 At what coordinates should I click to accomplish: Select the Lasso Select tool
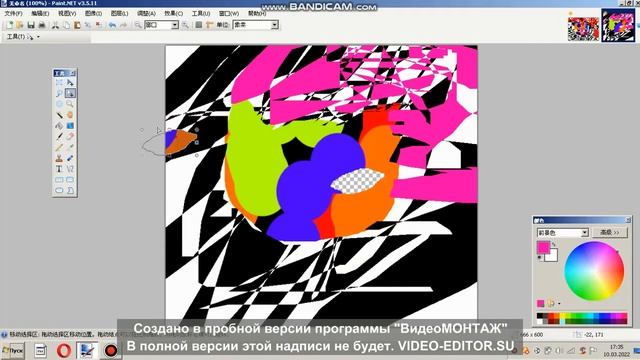(x=59, y=93)
